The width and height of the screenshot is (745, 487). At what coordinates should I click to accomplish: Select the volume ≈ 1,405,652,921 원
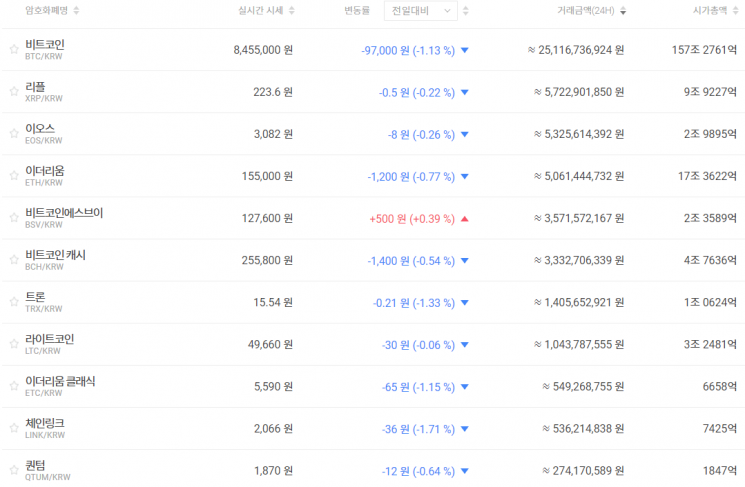tap(579, 302)
